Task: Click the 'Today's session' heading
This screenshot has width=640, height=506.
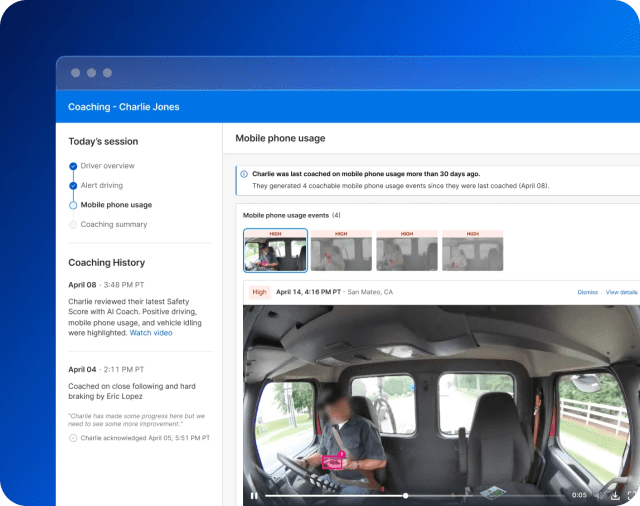Action: click(x=103, y=142)
